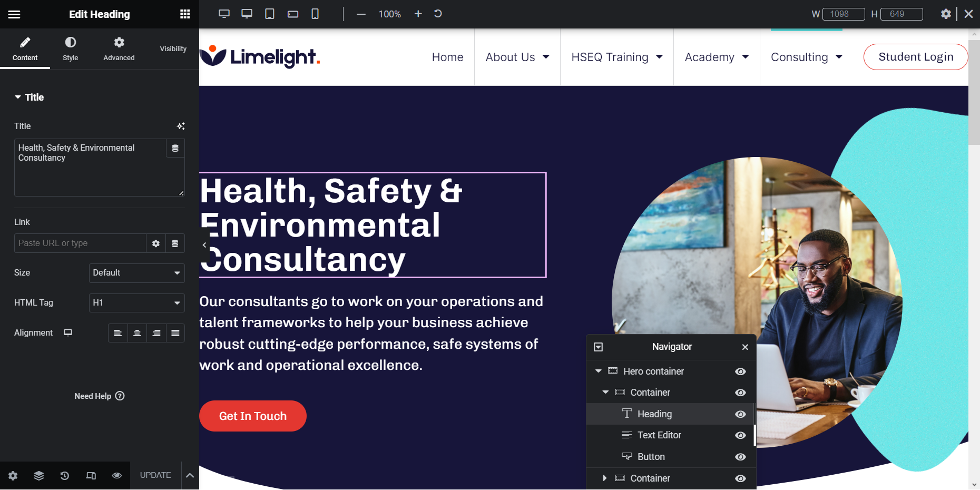The image size is (980, 490).
Task: Open the Size dropdown set to Default
Action: point(136,273)
